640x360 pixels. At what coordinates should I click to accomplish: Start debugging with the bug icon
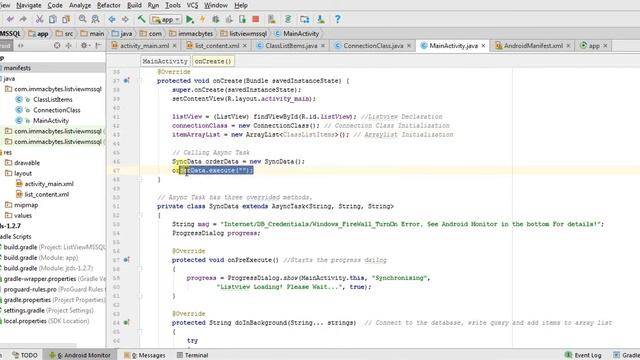tap(216, 19)
